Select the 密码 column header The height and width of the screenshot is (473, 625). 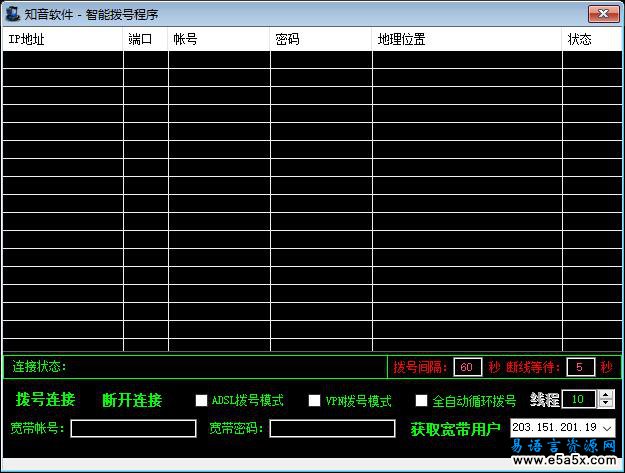[321, 39]
